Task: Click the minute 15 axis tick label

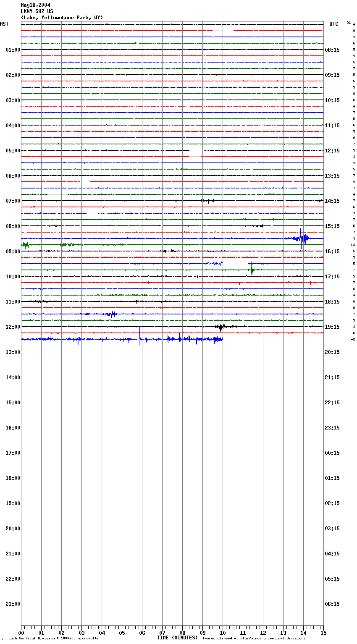Action: click(323, 633)
